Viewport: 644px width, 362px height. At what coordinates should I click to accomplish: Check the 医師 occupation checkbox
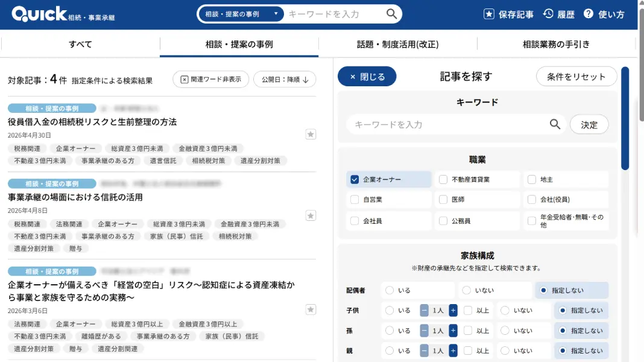point(443,200)
